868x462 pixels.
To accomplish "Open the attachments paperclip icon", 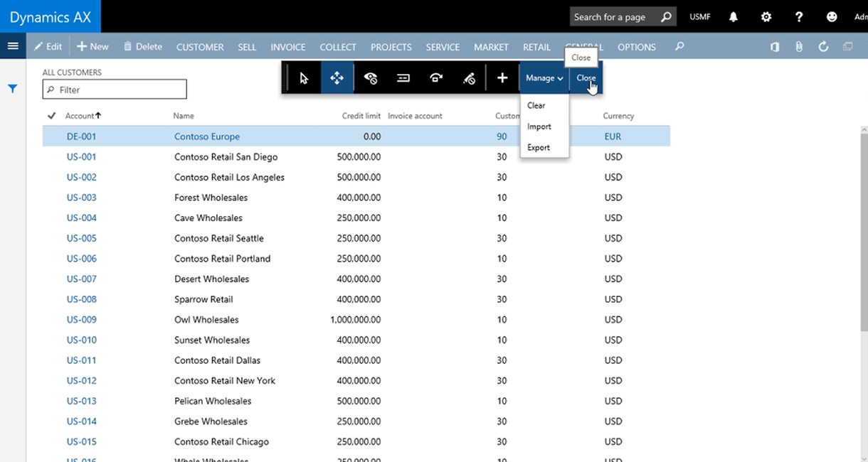I will click(x=799, y=47).
